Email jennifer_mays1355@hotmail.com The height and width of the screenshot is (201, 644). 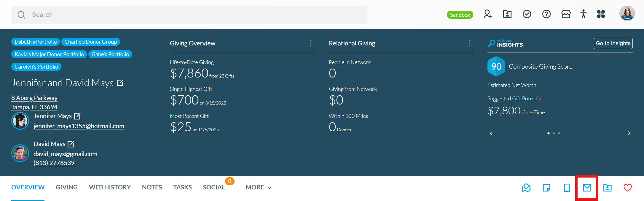coord(79,126)
